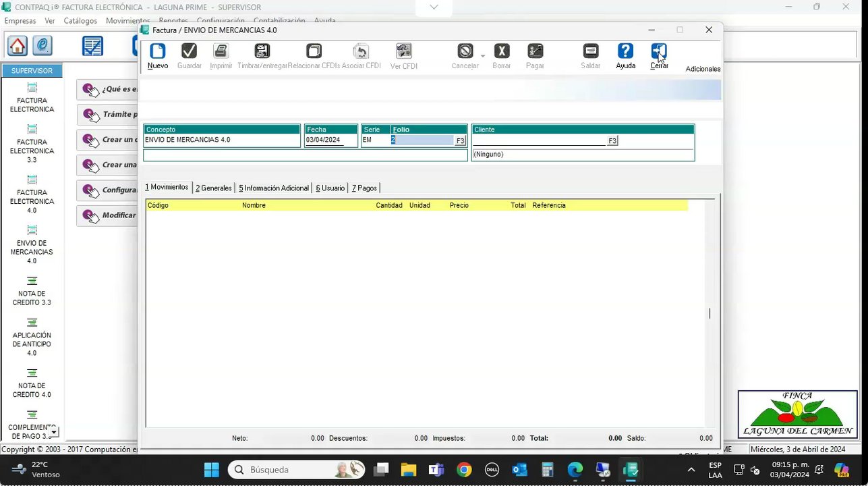The width and height of the screenshot is (868, 486).
Task: Click the Concepto field value
Action: pos(222,140)
